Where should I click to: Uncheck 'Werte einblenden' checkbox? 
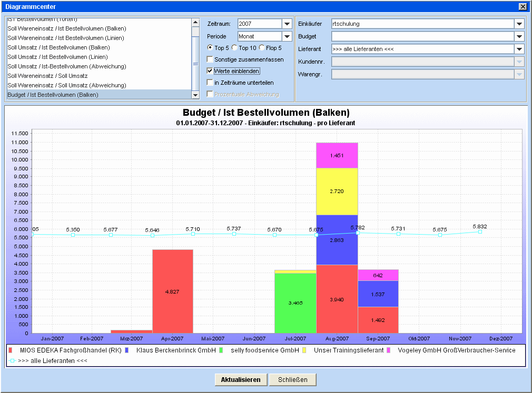click(210, 71)
